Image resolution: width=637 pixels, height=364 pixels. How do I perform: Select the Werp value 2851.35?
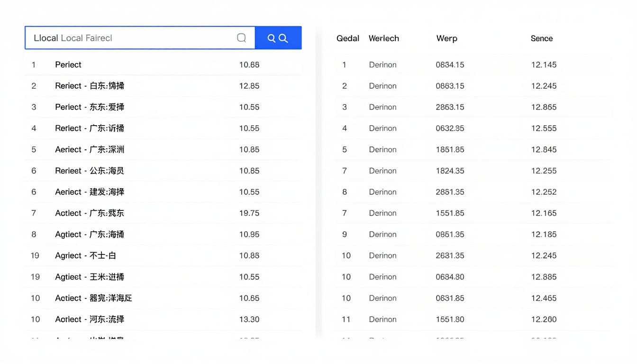pos(450,192)
